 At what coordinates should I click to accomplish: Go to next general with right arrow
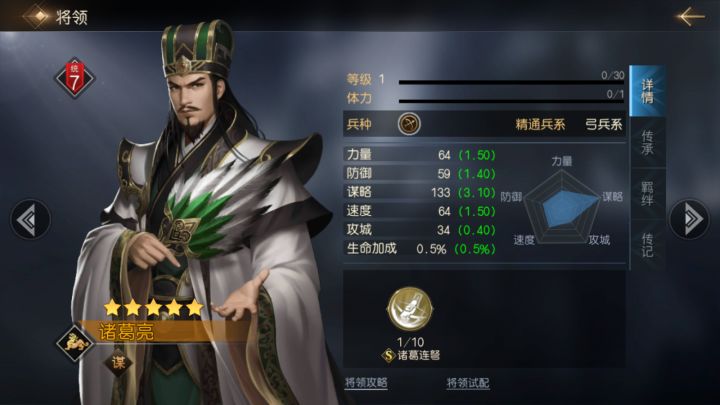click(689, 219)
